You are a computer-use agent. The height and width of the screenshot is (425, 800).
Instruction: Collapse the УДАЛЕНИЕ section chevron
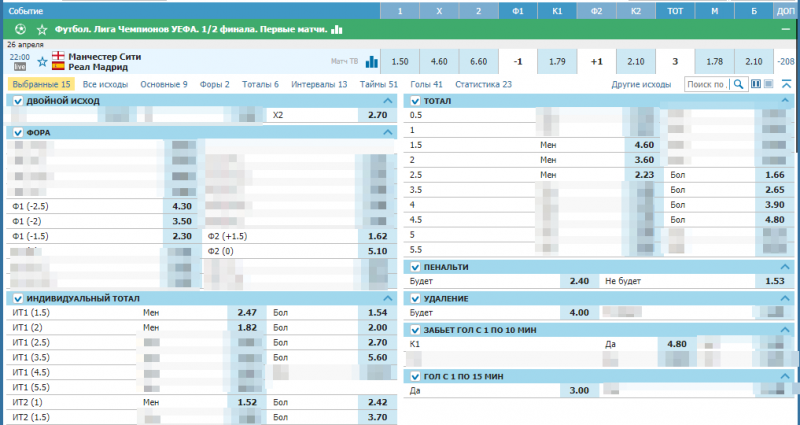click(x=786, y=298)
